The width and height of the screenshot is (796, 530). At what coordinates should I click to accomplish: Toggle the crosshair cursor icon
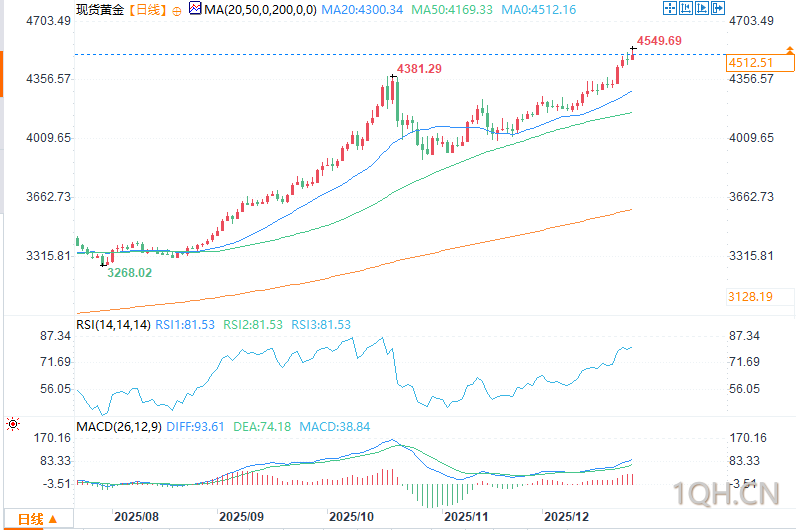670,8
